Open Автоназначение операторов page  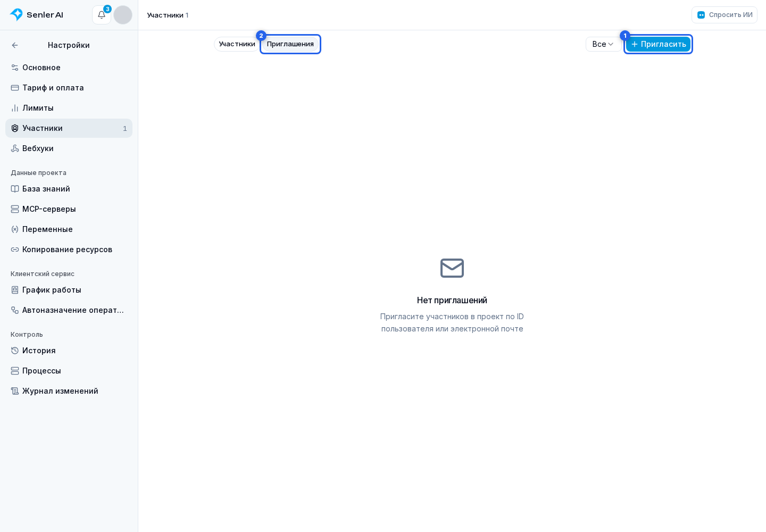pyautogui.click(x=69, y=310)
